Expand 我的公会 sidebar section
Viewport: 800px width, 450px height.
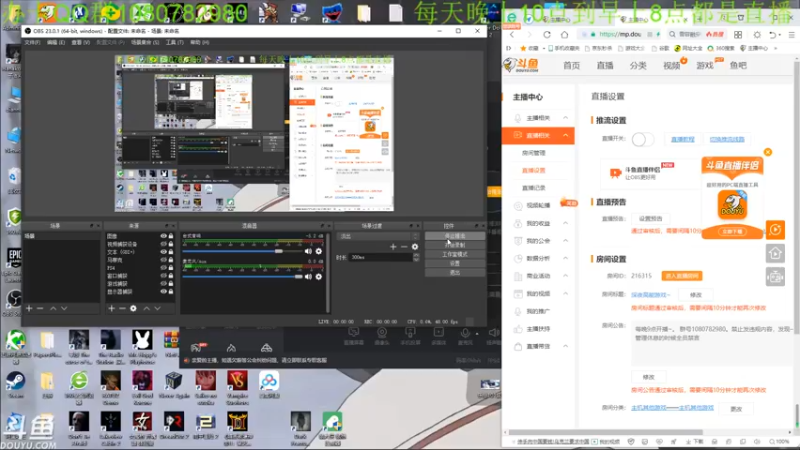click(x=565, y=240)
